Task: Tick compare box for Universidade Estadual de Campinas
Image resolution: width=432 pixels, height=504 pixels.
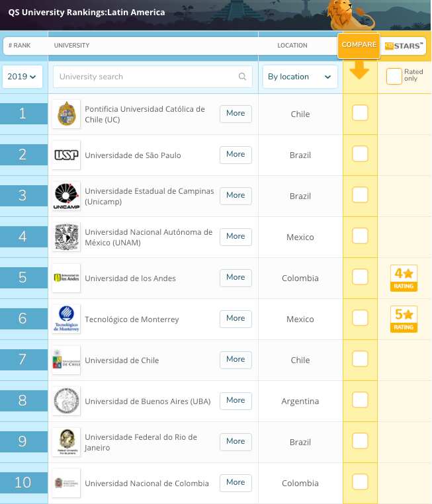Action: [x=360, y=194]
